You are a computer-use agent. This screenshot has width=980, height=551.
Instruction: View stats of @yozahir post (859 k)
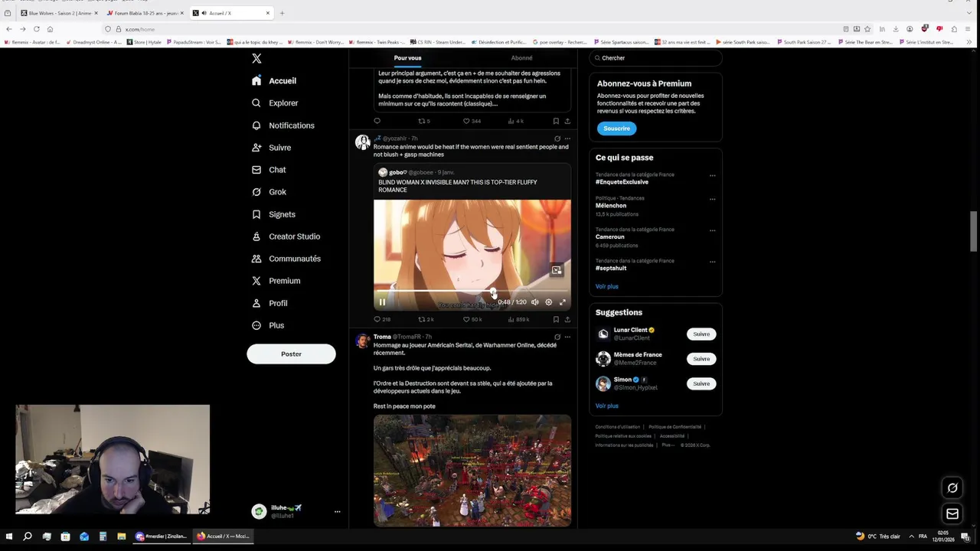coord(518,319)
